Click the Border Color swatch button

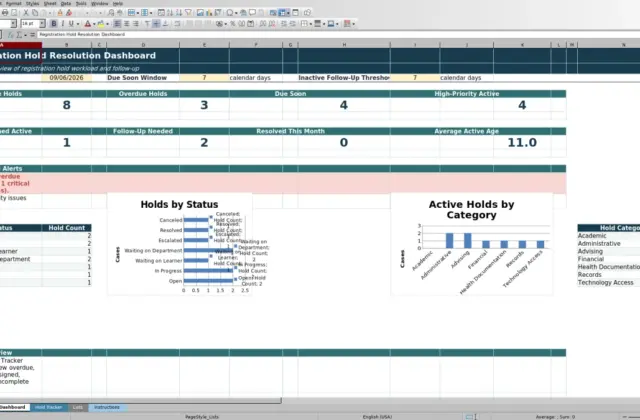tap(331, 24)
